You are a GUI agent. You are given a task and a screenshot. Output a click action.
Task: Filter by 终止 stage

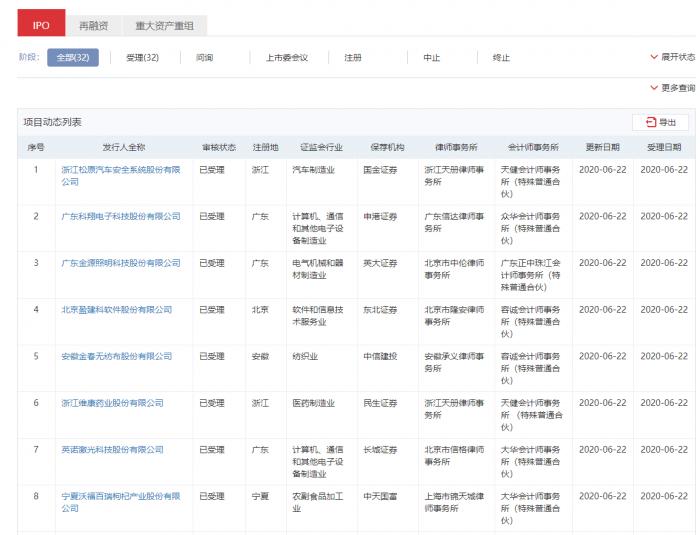pos(501,58)
